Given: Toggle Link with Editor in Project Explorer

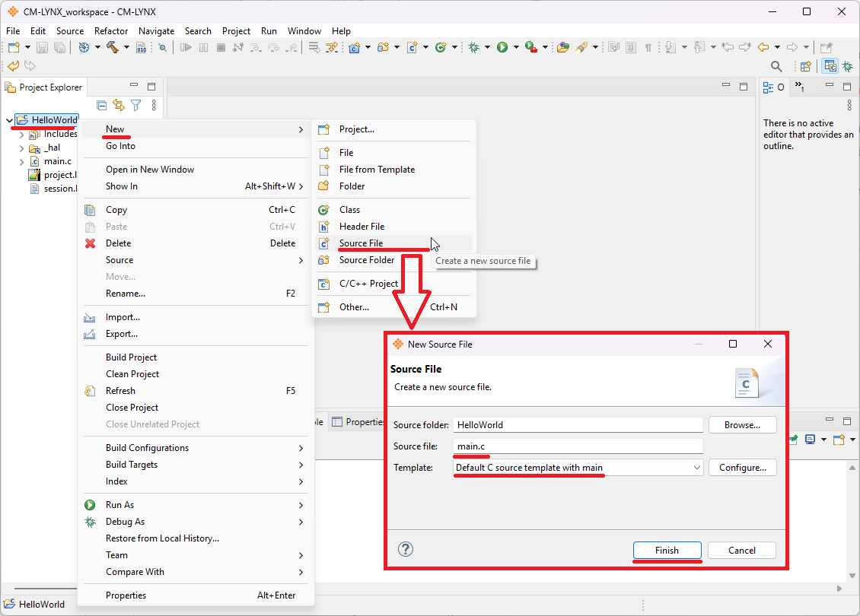Looking at the screenshot, I should click(x=119, y=106).
